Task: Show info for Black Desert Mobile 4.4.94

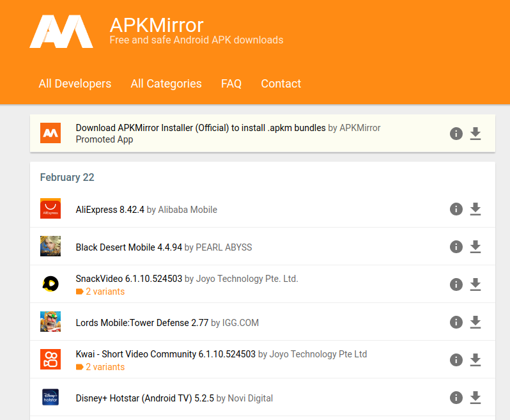Action: (456, 247)
